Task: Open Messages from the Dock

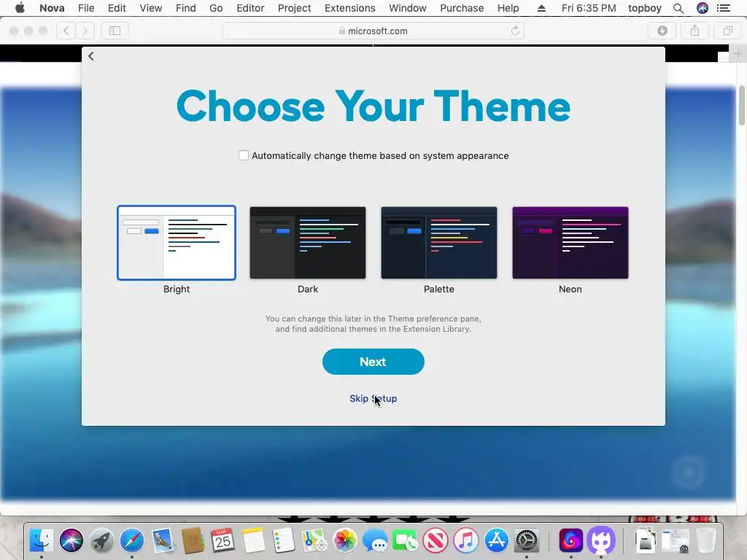Action: tap(375, 540)
